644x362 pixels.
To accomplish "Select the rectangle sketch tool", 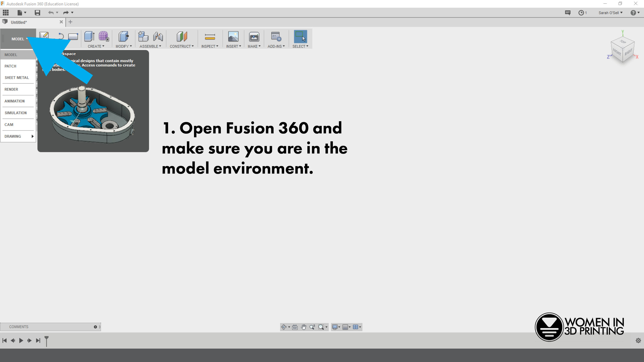I will pyautogui.click(x=73, y=37).
